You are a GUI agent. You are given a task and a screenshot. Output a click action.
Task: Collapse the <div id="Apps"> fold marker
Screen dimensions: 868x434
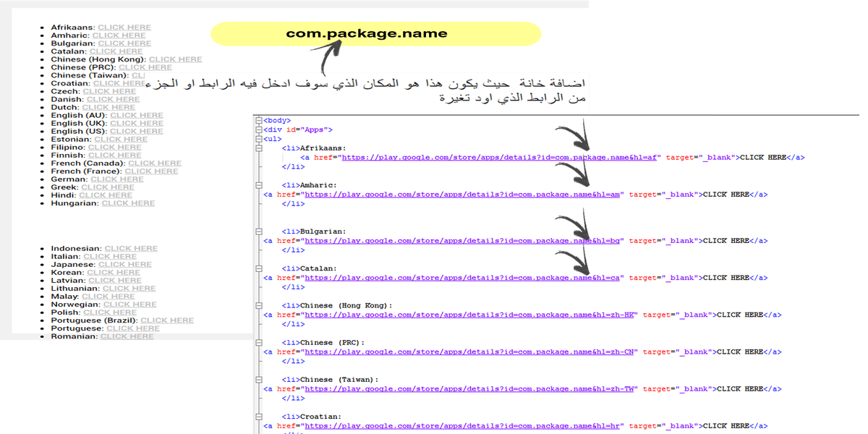click(x=257, y=129)
